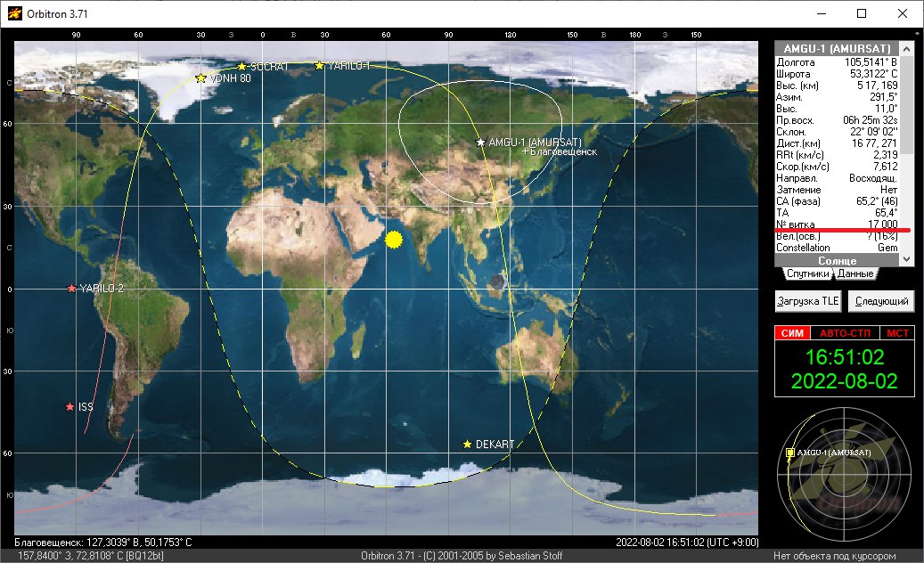This screenshot has height=563, width=924.
Task: Click the Благовещенск ground station cross marker
Action: coord(525,152)
